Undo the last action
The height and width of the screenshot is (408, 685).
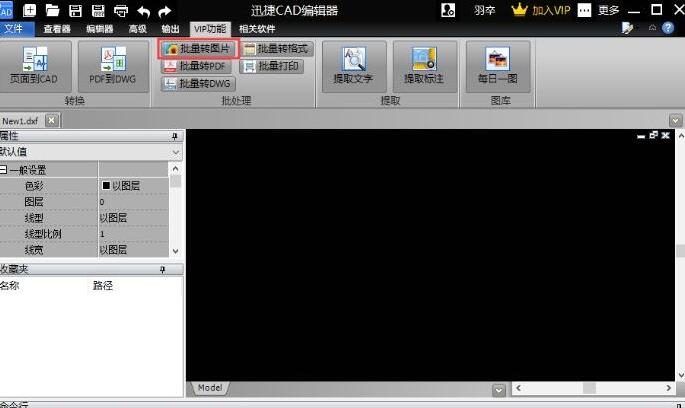(x=143, y=11)
